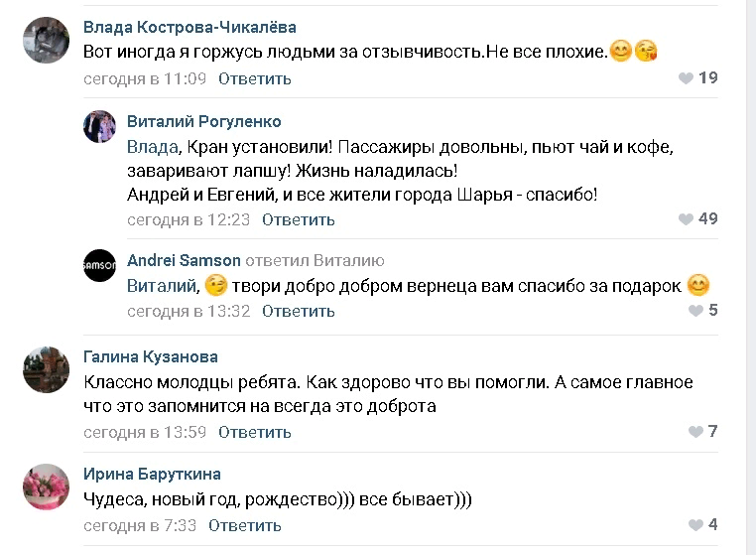Reply to Andrei Samson's comment from 13:32
756x555 pixels.
click(x=299, y=312)
